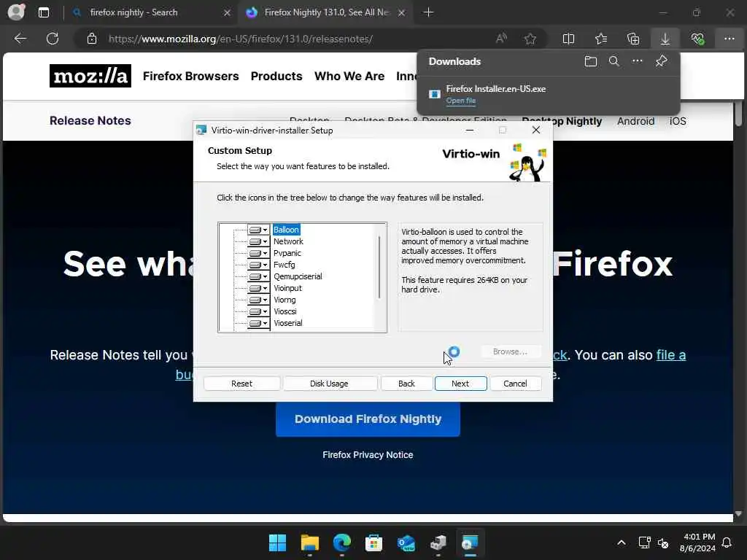This screenshot has width=747, height=560.
Task: Click the feature tree vertical scrollbar
Action: (x=379, y=267)
